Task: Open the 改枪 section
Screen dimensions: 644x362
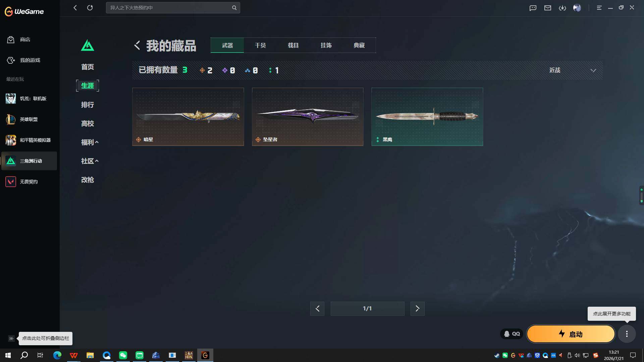Action: tap(88, 180)
